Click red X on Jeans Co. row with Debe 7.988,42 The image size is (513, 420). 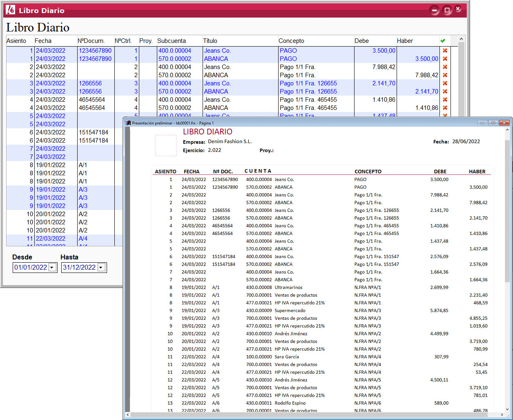[445, 67]
